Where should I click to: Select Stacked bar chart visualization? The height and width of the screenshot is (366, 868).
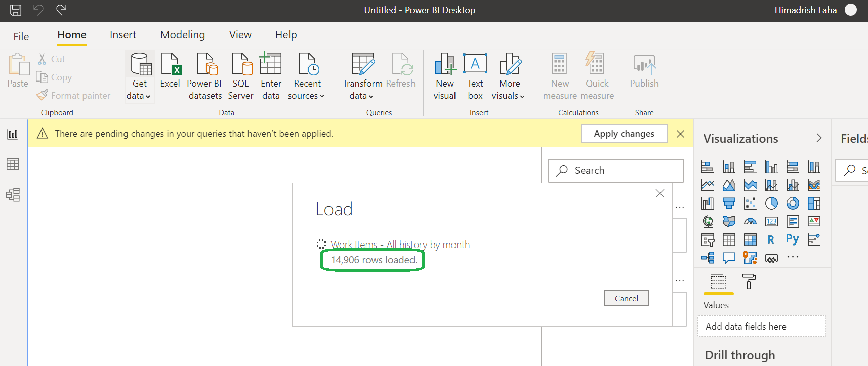[708, 167]
